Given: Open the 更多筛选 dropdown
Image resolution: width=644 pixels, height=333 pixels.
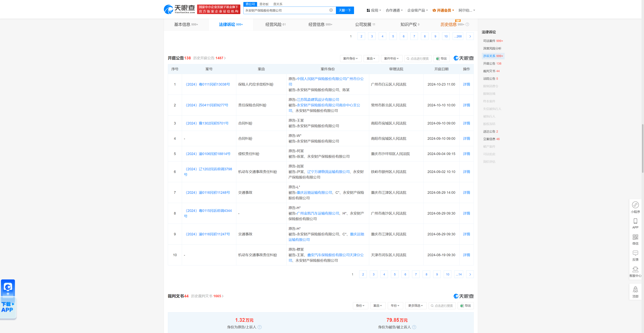Looking at the screenshot, I should click(x=416, y=306).
